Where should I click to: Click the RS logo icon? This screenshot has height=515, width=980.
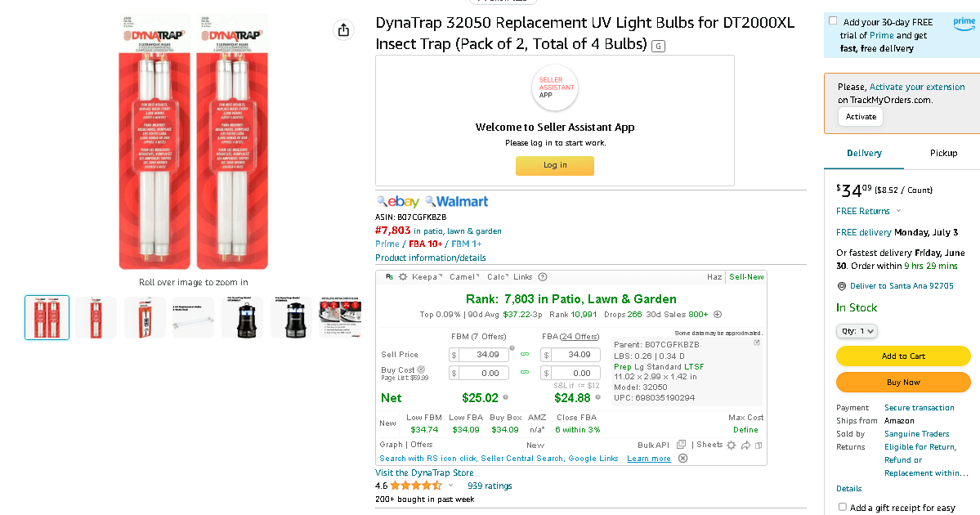389,277
